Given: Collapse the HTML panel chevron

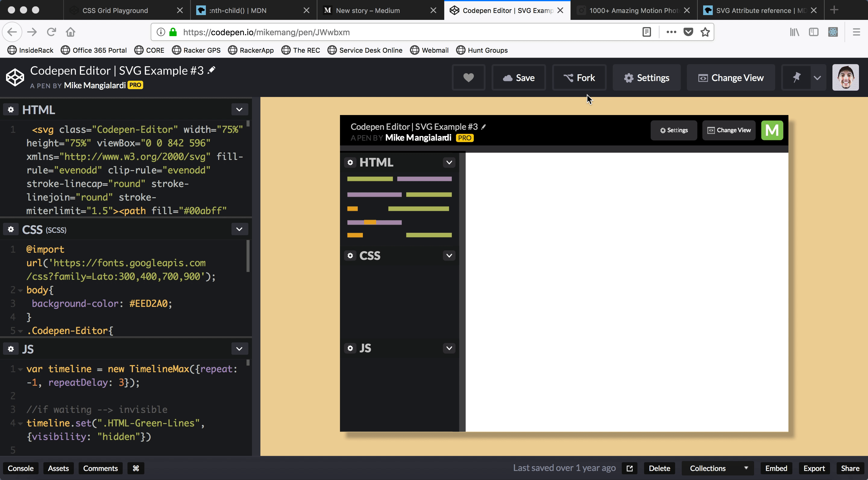Looking at the screenshot, I should point(240,109).
